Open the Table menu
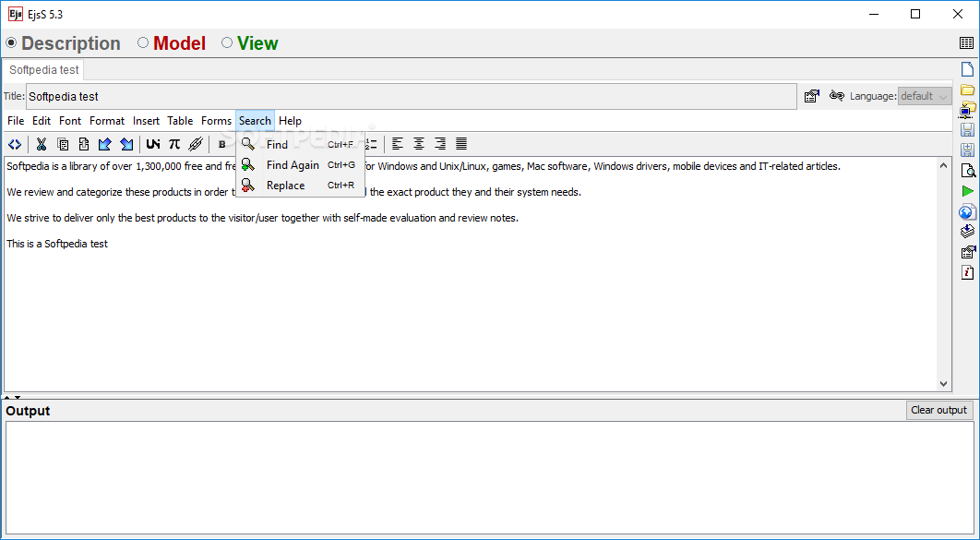Image resolution: width=980 pixels, height=540 pixels. click(180, 121)
